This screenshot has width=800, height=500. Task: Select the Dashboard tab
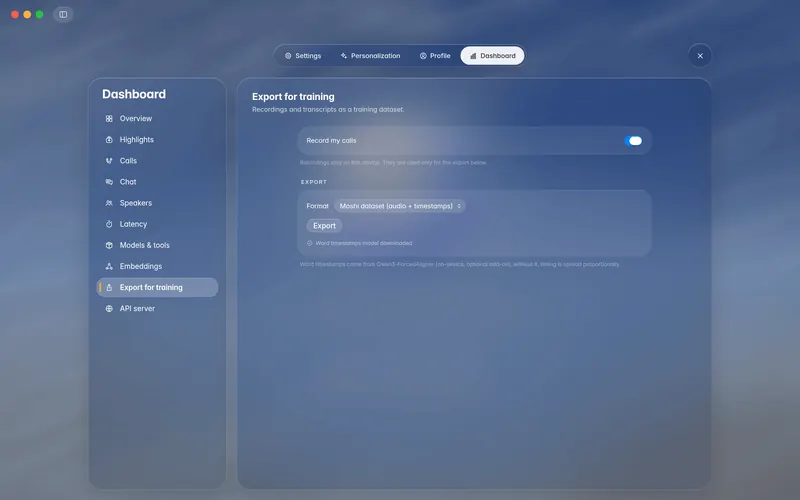[x=492, y=56]
